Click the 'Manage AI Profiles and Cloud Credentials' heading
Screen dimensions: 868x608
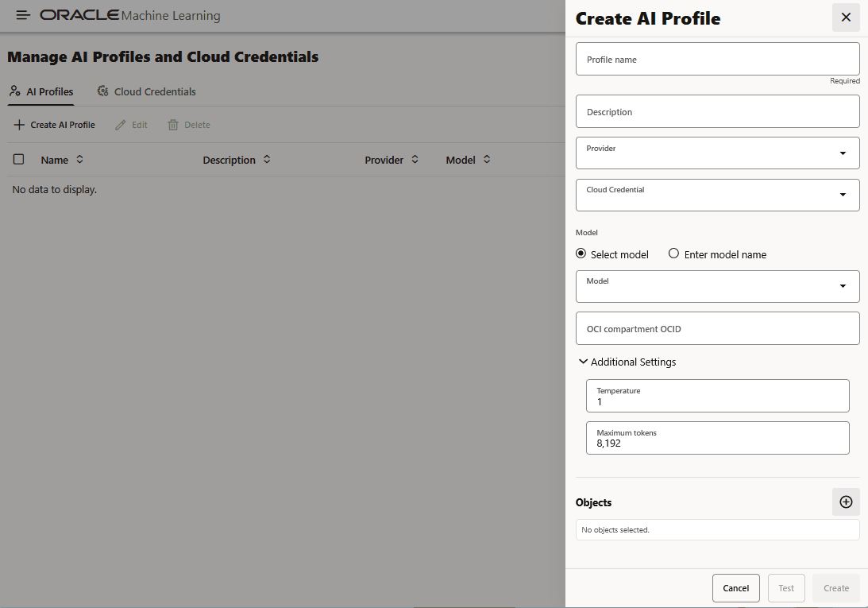pyautogui.click(x=163, y=56)
